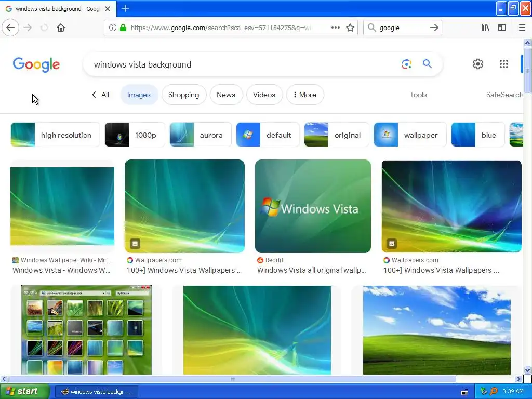Screen dimensions: 532x399
Task: Open the SafeSearch settings
Action: [504, 95]
